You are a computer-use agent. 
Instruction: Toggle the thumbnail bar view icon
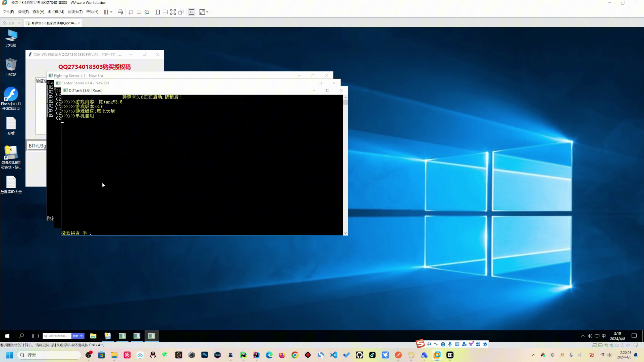point(165,12)
